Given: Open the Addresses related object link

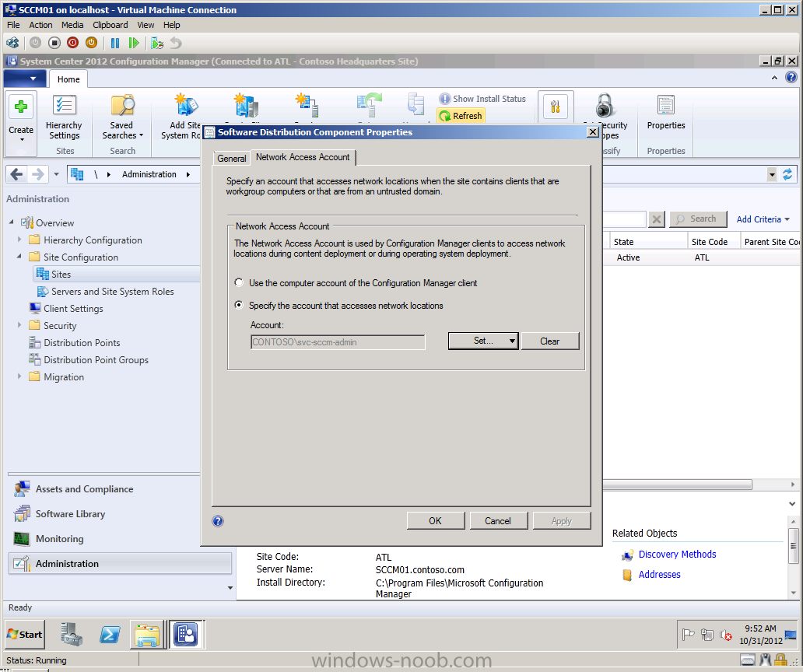Looking at the screenshot, I should (x=660, y=575).
